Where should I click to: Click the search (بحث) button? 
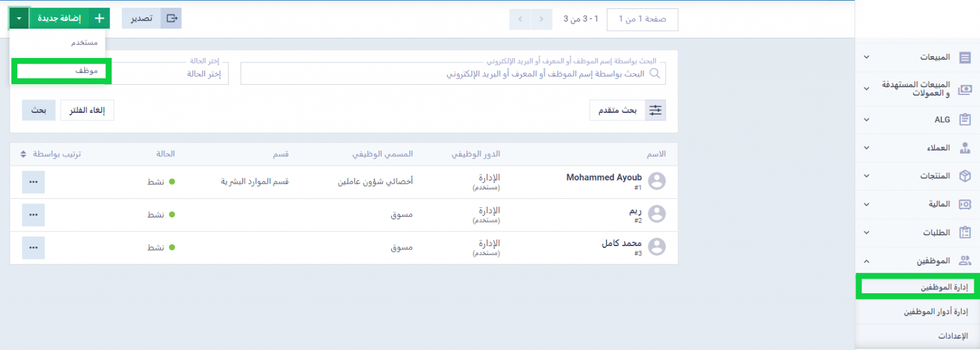38,110
